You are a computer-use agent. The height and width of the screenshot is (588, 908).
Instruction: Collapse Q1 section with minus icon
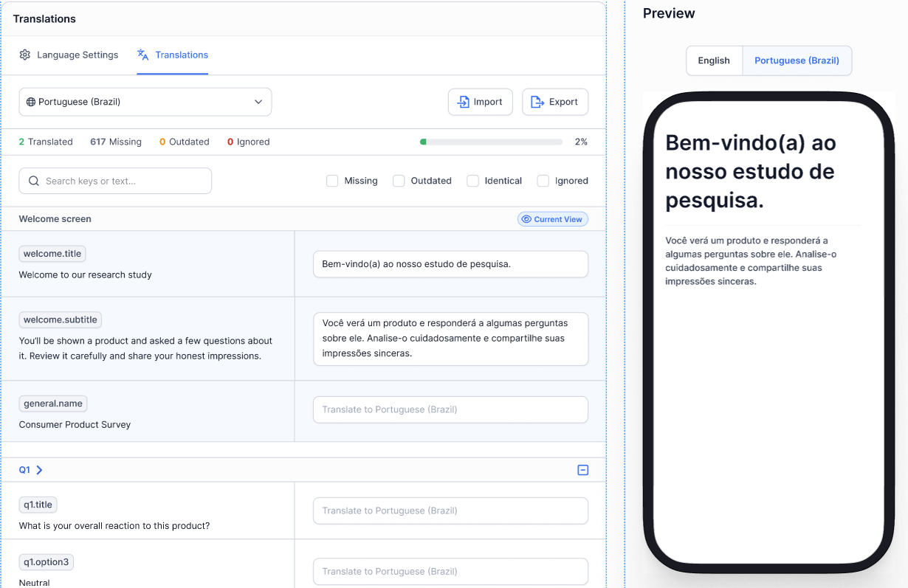(583, 470)
